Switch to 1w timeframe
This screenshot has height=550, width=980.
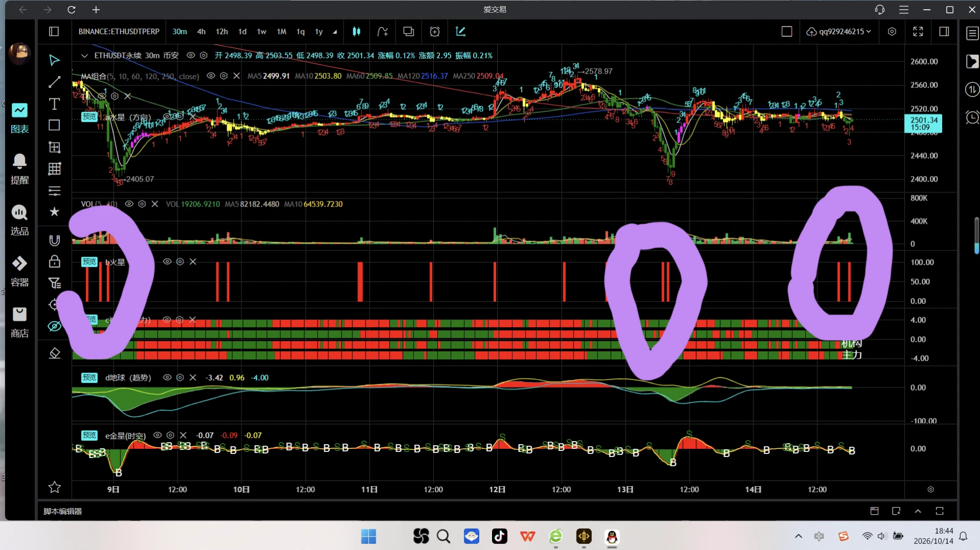click(261, 32)
